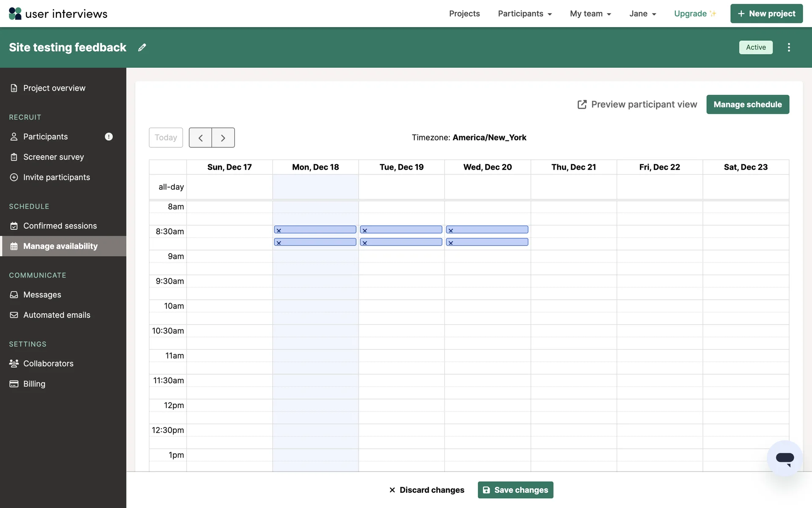Expand the Jane account dropdown
The height and width of the screenshot is (508, 812).
click(x=642, y=14)
